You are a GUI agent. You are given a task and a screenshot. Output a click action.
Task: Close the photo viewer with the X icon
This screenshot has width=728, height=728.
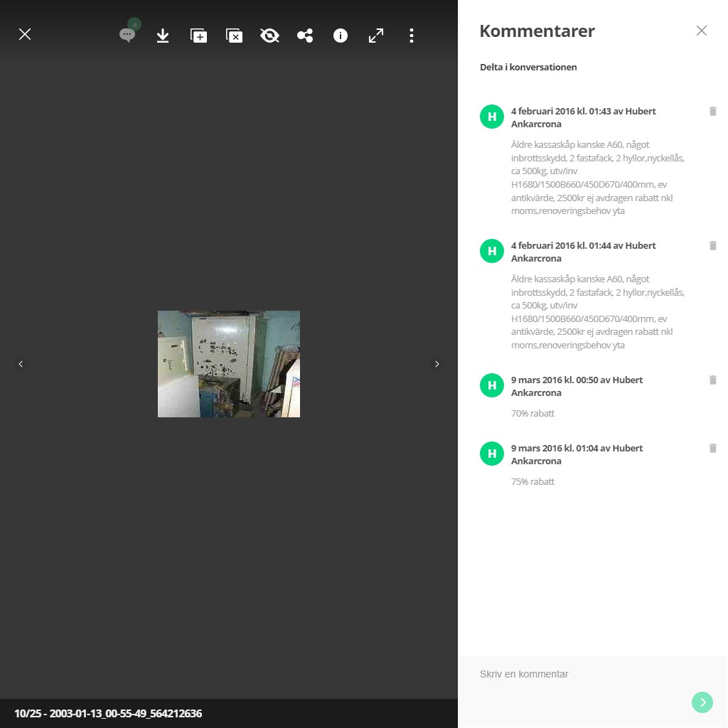pos(25,34)
